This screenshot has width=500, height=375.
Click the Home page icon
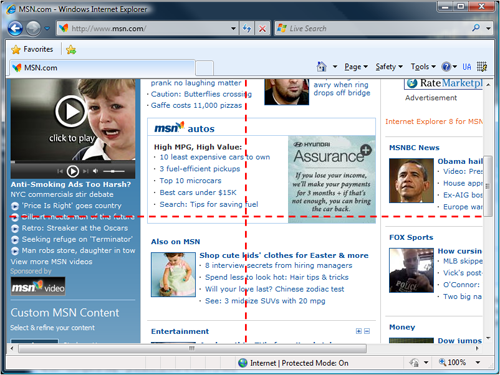pos(321,67)
